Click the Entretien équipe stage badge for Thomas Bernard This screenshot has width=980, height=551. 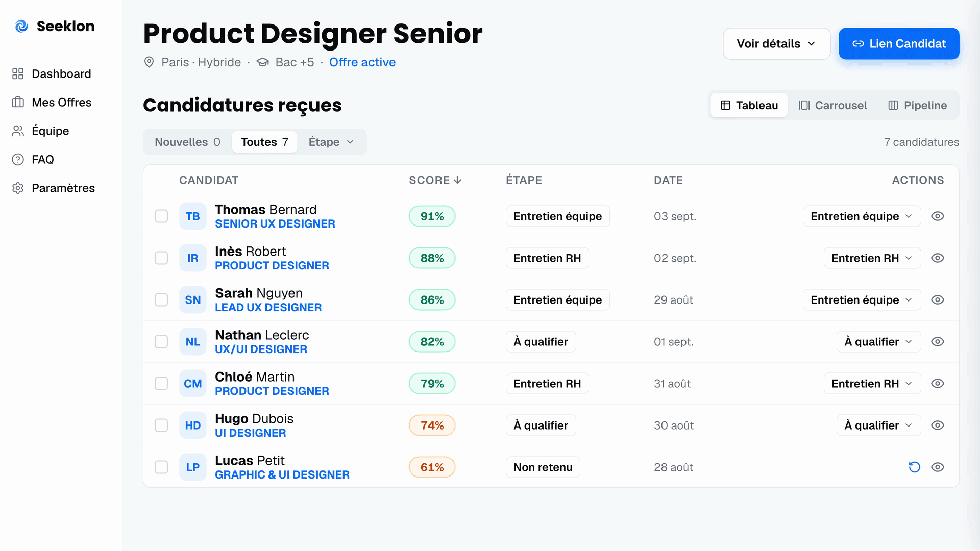[x=557, y=216]
